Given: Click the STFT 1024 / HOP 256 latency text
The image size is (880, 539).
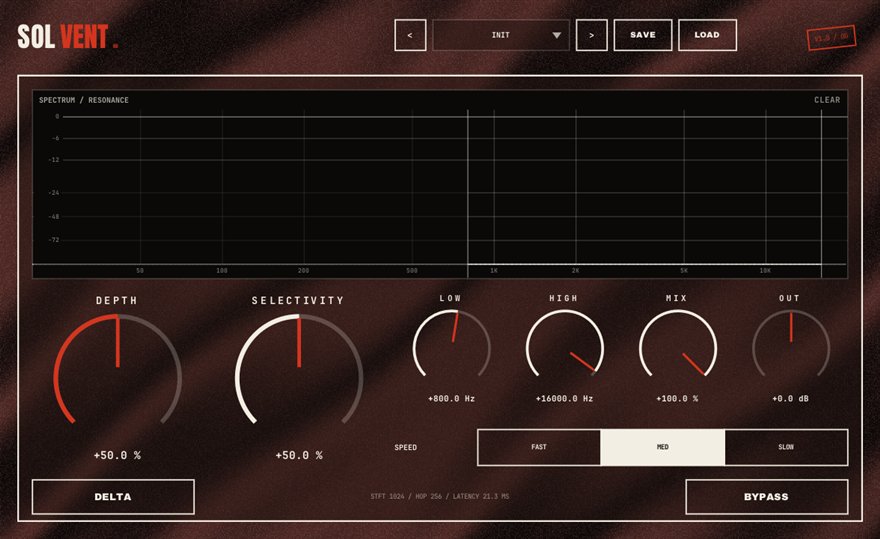Looking at the screenshot, I should tap(440, 496).
